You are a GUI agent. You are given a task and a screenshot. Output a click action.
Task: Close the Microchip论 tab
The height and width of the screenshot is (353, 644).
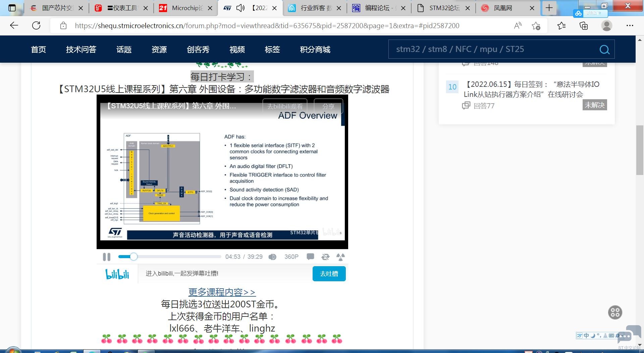[210, 8]
